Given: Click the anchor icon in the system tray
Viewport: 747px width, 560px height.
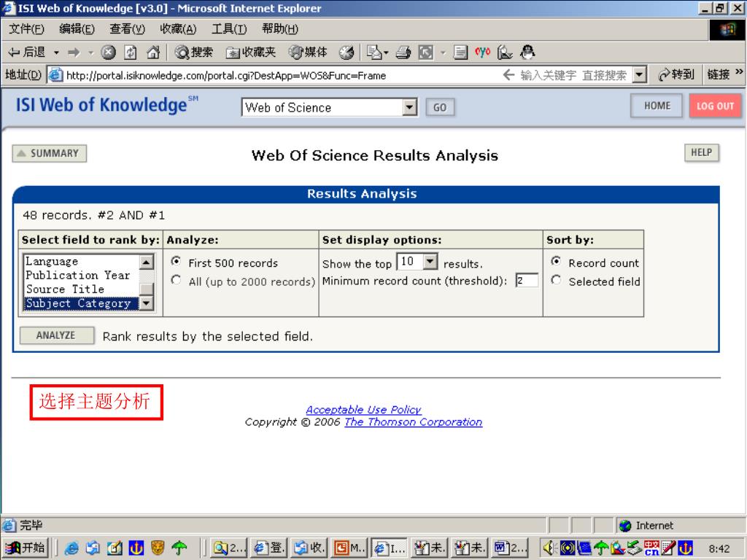Looking at the screenshot, I should click(x=685, y=548).
